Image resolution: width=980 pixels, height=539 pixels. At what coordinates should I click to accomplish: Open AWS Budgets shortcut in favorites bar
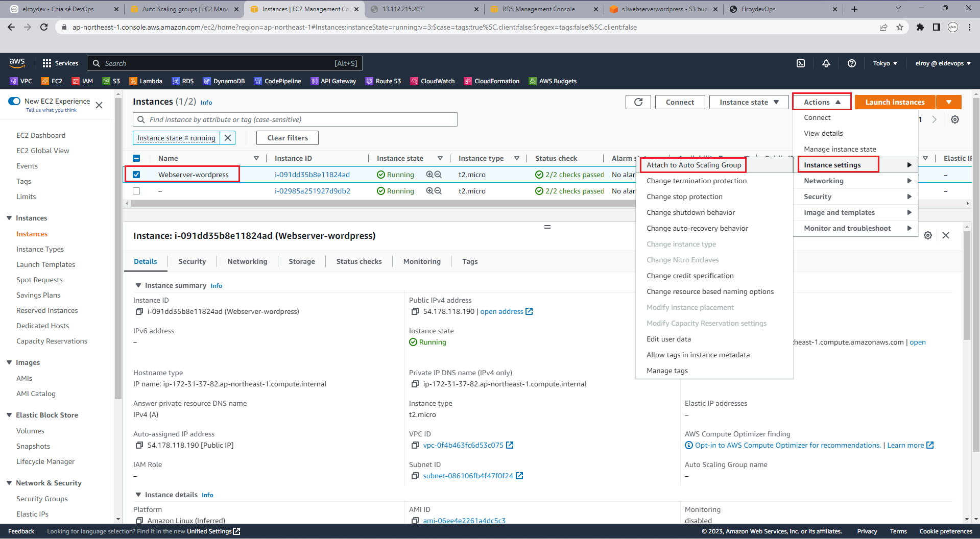553,81
